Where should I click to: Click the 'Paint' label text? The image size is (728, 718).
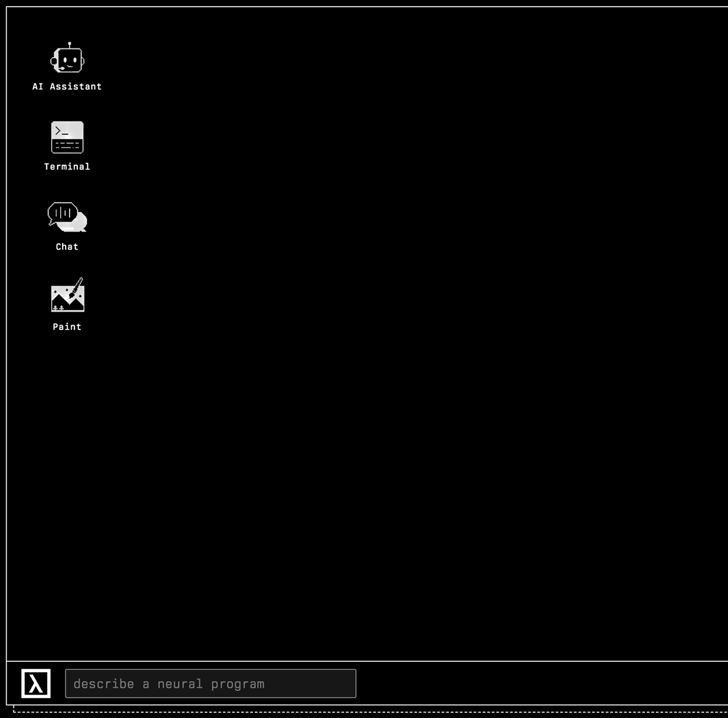click(x=67, y=327)
